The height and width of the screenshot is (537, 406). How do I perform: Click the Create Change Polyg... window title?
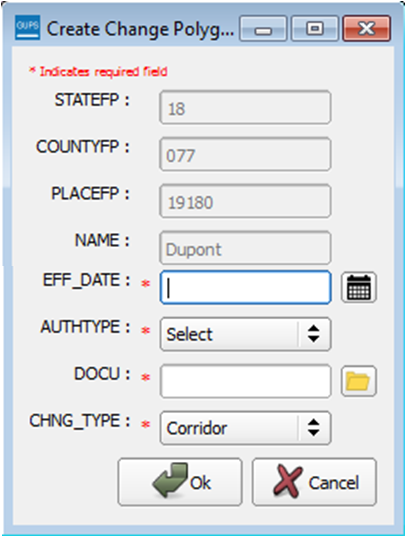click(140, 29)
